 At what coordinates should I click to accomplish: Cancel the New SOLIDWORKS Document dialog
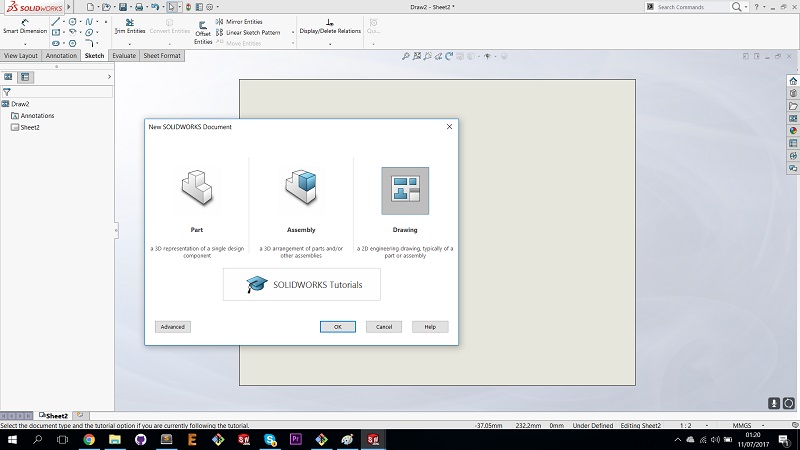384,327
